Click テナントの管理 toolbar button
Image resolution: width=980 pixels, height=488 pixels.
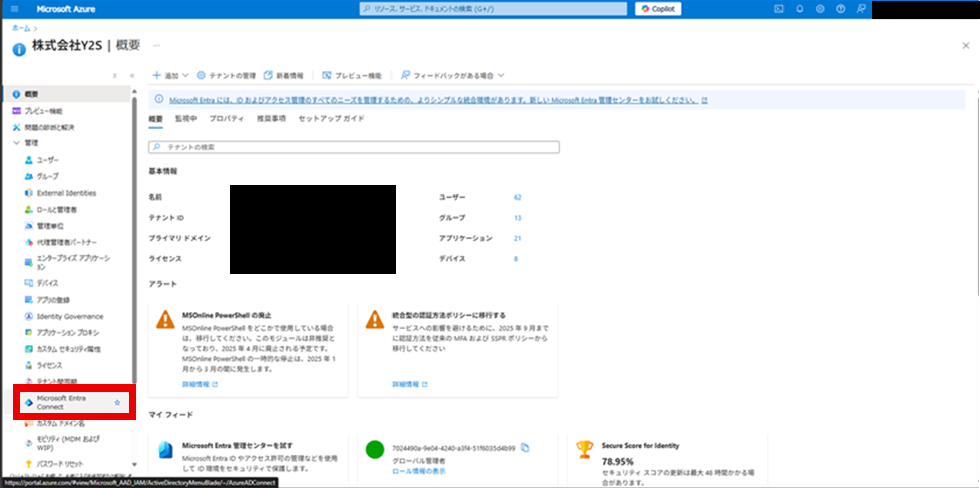(x=226, y=76)
